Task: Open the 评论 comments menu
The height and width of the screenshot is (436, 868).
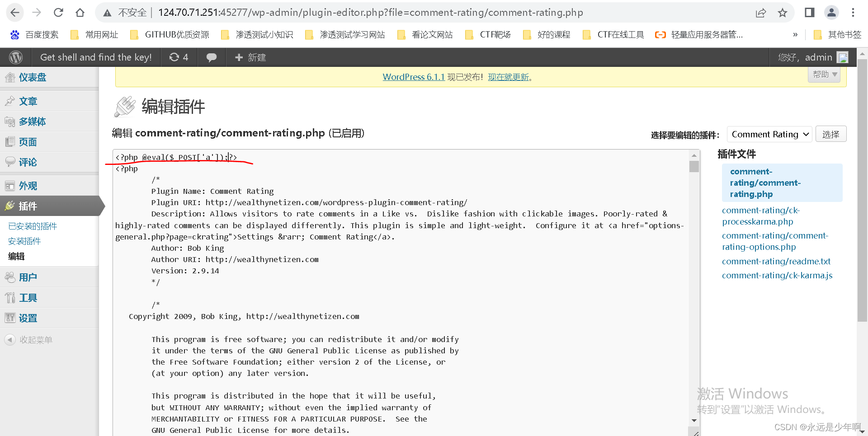Action: 28,162
